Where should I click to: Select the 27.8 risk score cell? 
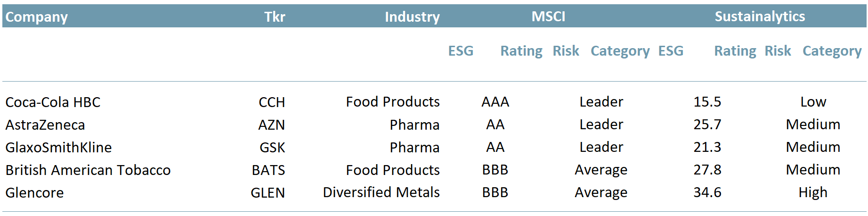(x=707, y=170)
